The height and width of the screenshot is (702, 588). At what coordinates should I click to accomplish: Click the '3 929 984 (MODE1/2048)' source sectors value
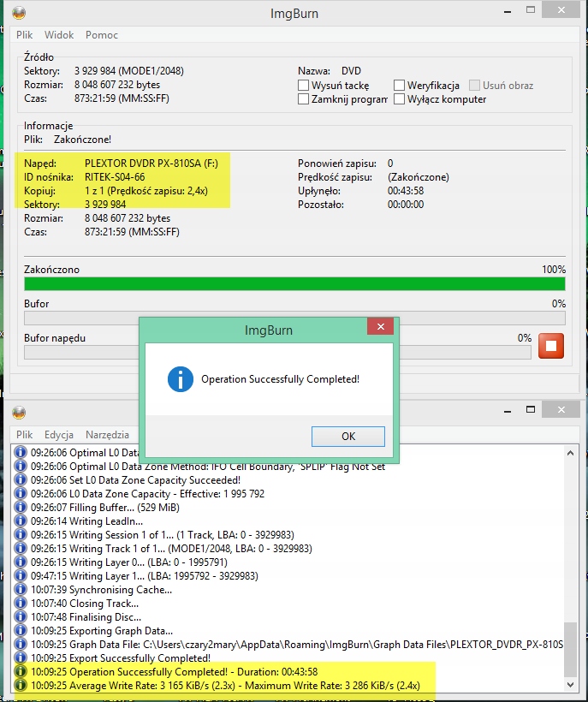[x=129, y=71]
